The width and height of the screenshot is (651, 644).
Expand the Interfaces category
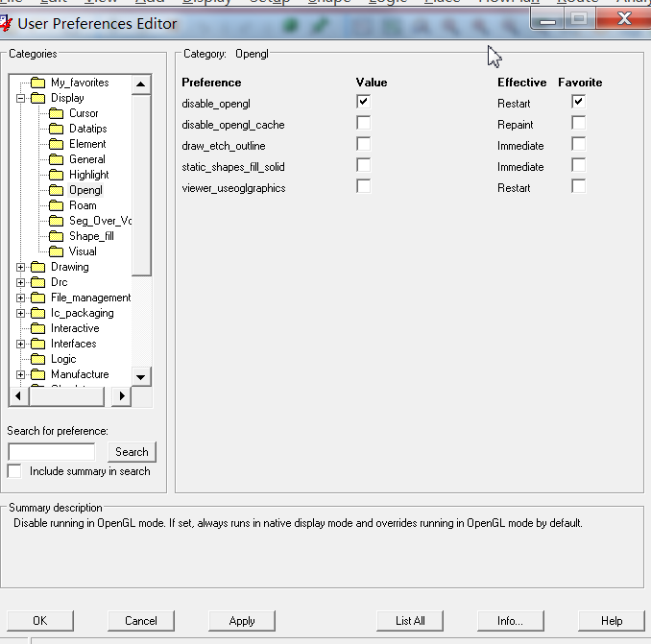[x=20, y=344]
